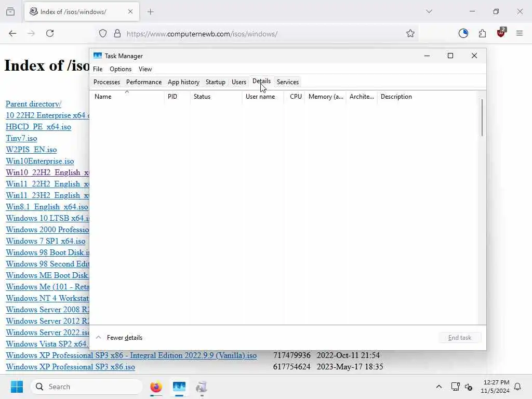Switch to the Performance tab
The width and height of the screenshot is (532, 399).
coord(144,82)
